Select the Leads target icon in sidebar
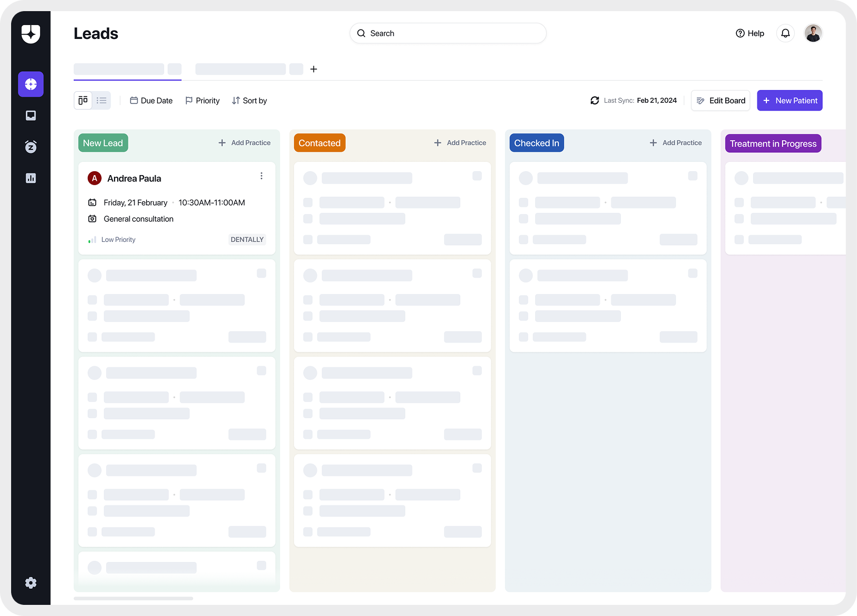 click(31, 84)
